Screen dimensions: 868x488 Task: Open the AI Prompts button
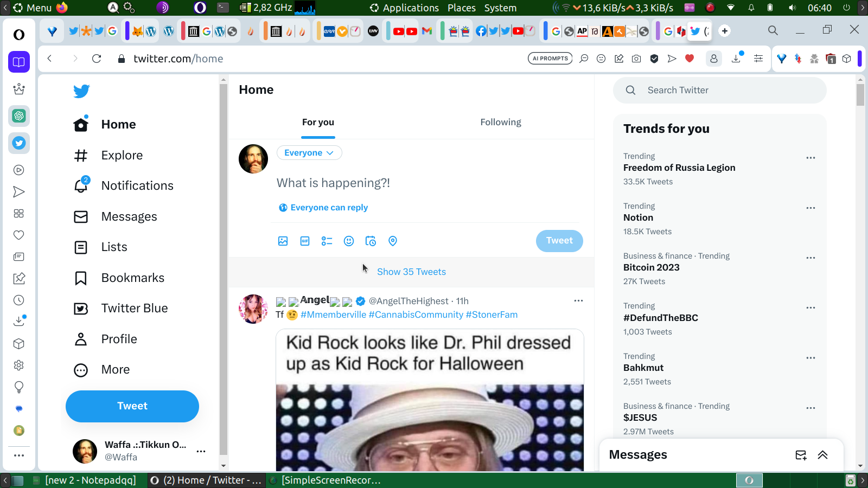[x=550, y=59]
